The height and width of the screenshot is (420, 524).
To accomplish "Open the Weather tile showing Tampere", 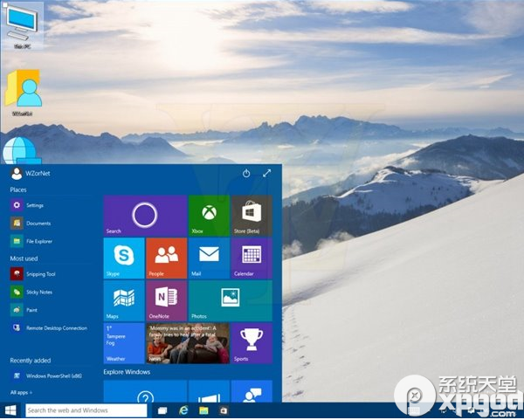I will click(124, 343).
